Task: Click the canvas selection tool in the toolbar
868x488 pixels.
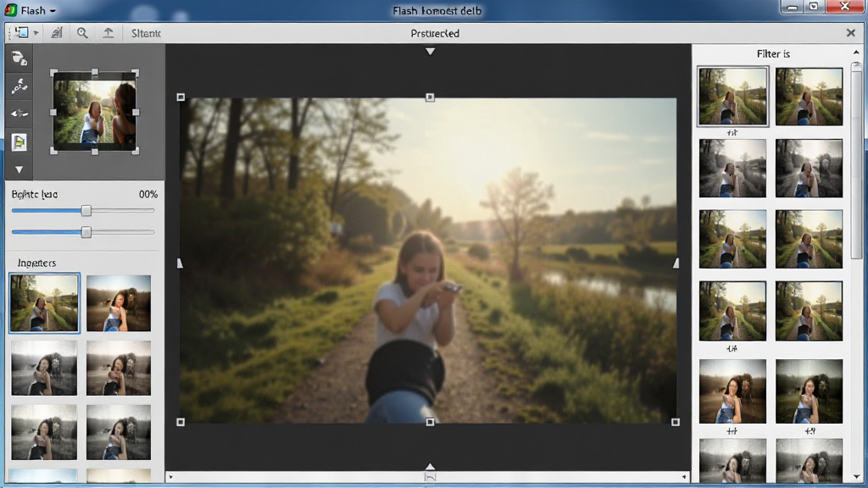Action: [x=22, y=33]
